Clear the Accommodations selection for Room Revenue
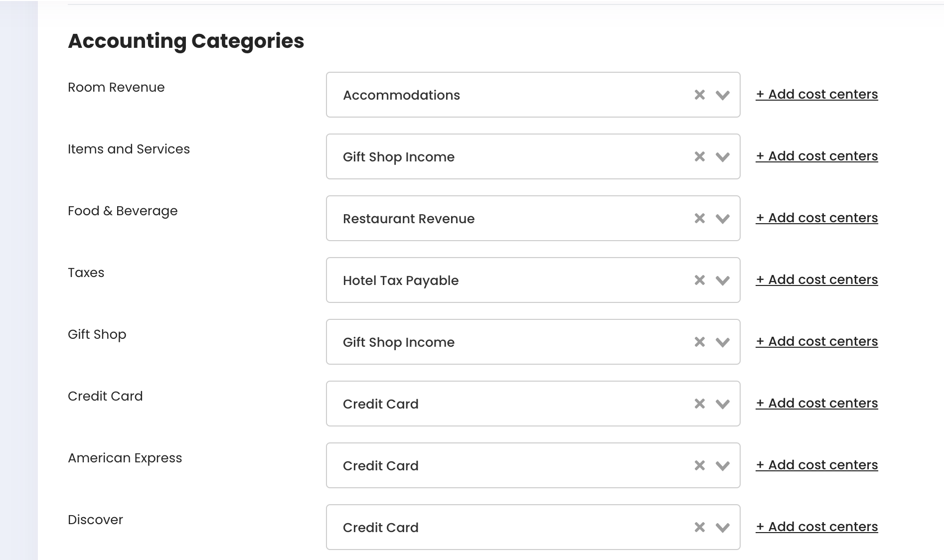Screen dimensions: 944x560 click(699, 95)
